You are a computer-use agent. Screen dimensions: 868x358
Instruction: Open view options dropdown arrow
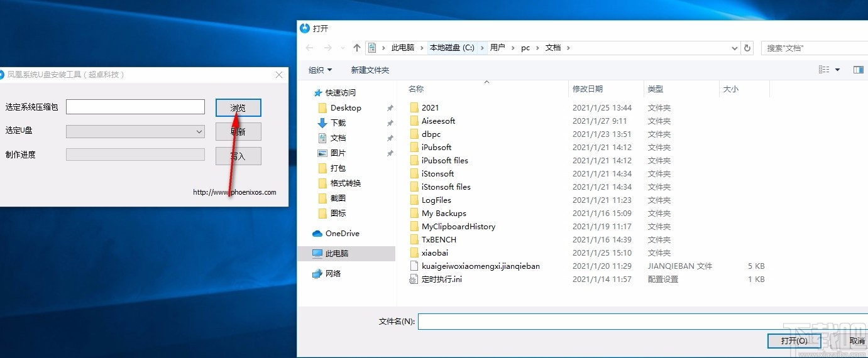pyautogui.click(x=837, y=70)
